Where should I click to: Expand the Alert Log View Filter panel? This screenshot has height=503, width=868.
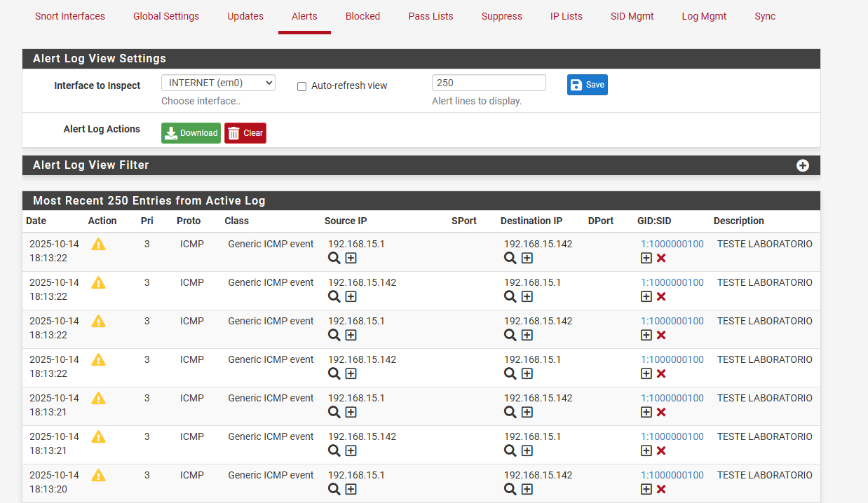pos(803,165)
